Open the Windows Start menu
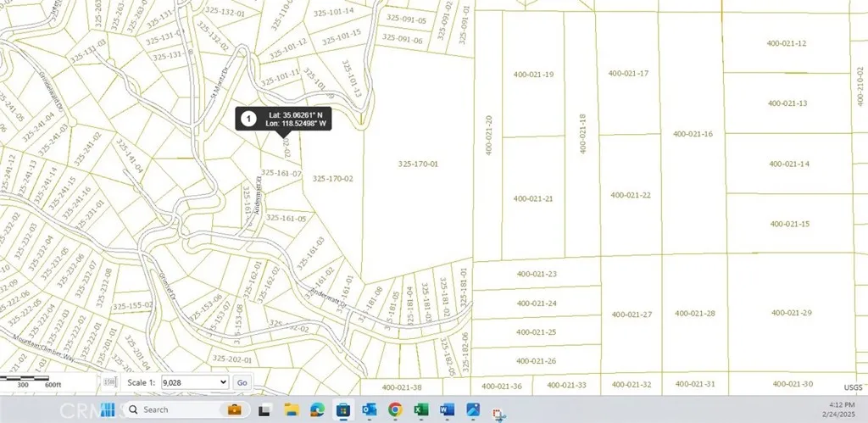 coord(108,409)
